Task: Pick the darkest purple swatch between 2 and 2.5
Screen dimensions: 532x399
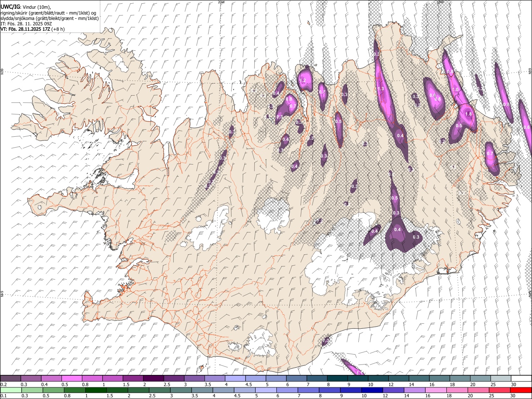Action: pyautogui.click(x=153, y=378)
